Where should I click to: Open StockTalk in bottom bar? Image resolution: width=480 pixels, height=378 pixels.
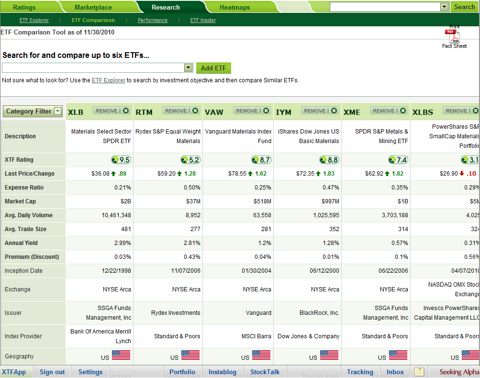click(265, 372)
